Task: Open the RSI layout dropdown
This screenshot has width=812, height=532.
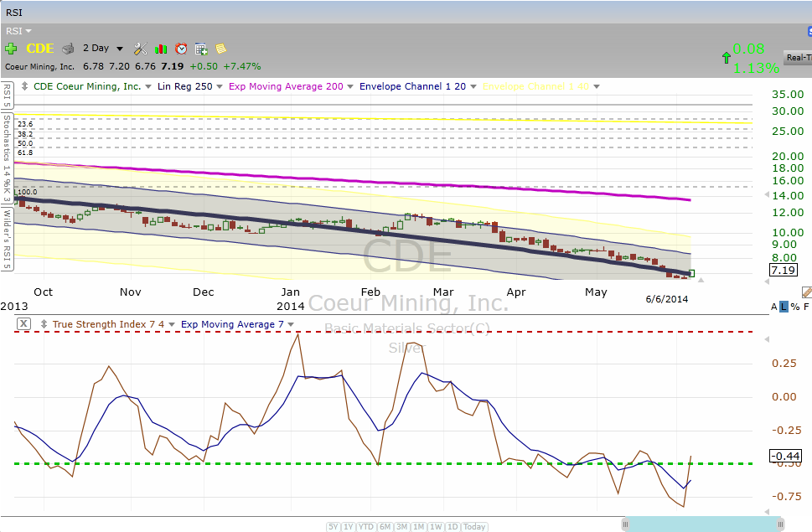Action: (x=18, y=31)
